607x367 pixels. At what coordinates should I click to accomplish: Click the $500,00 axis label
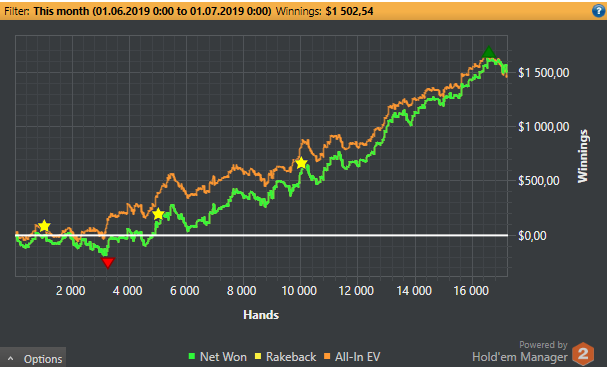[538, 180]
